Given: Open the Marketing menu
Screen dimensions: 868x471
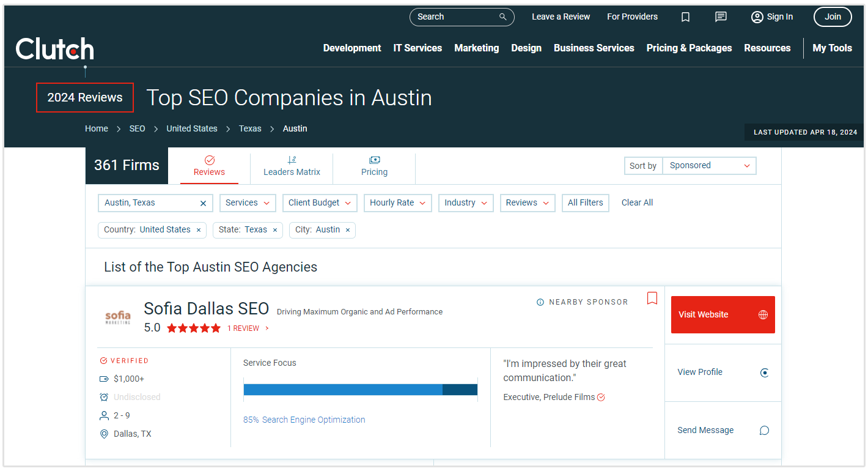Looking at the screenshot, I should (476, 48).
